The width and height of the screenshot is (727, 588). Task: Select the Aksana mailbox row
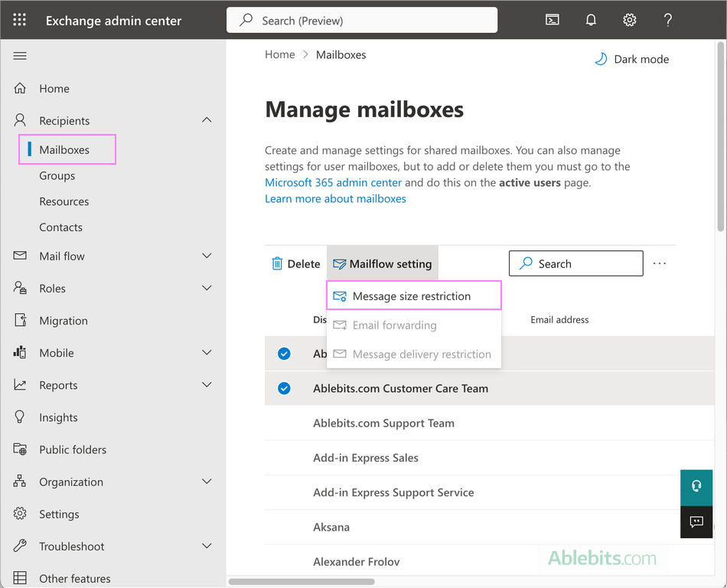click(x=489, y=528)
